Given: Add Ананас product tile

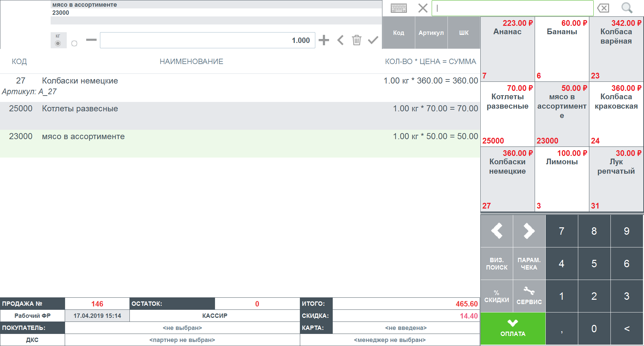Looking at the screenshot, I should pyautogui.click(x=507, y=49).
